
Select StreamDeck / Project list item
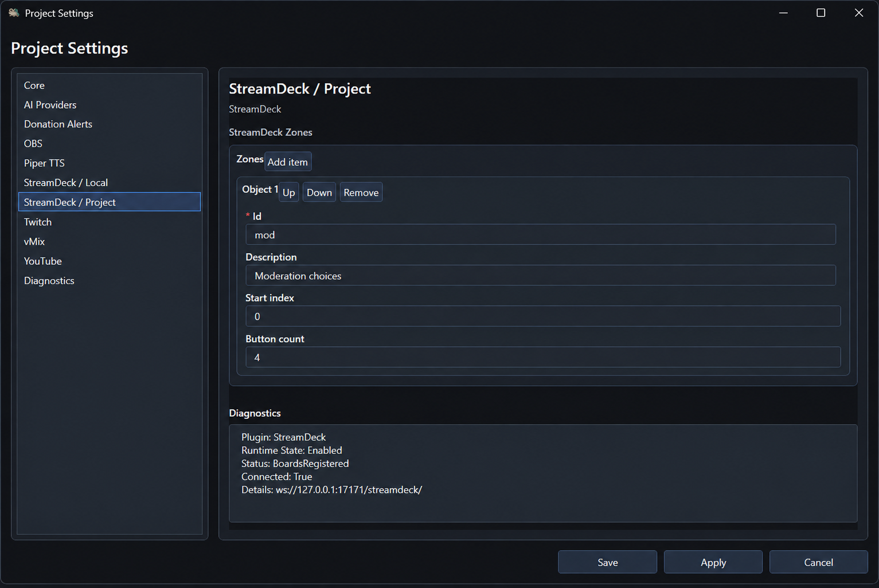pyautogui.click(x=110, y=202)
